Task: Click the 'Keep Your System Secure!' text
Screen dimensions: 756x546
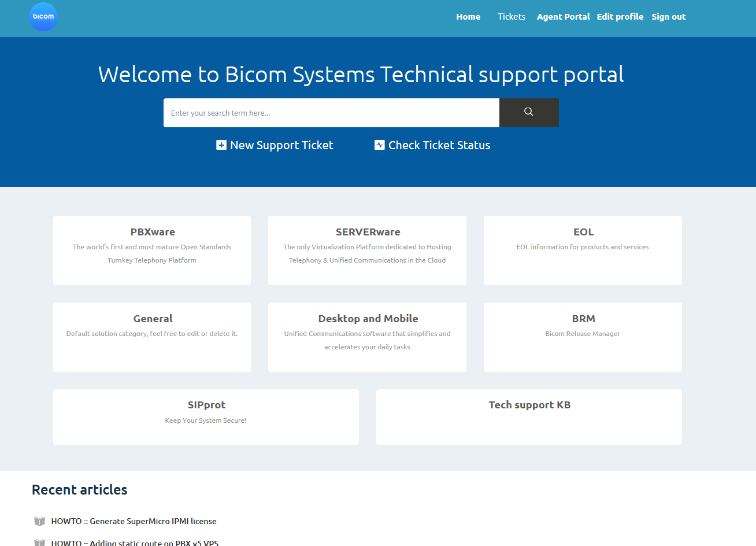Action: pos(206,420)
